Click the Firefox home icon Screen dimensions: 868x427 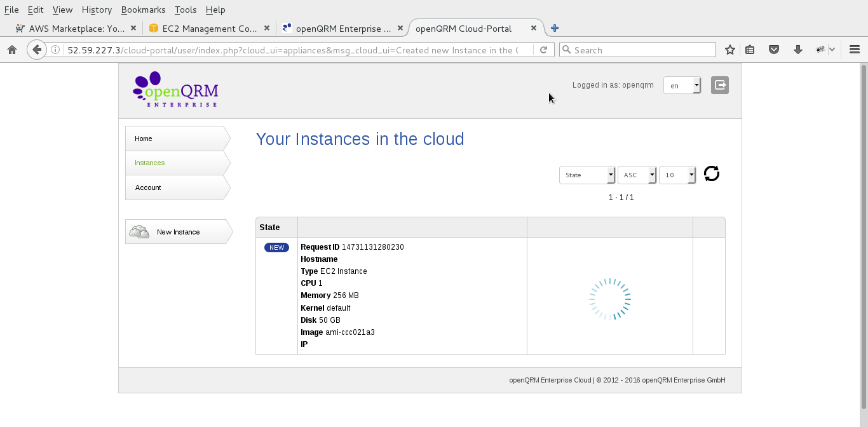pos(12,50)
